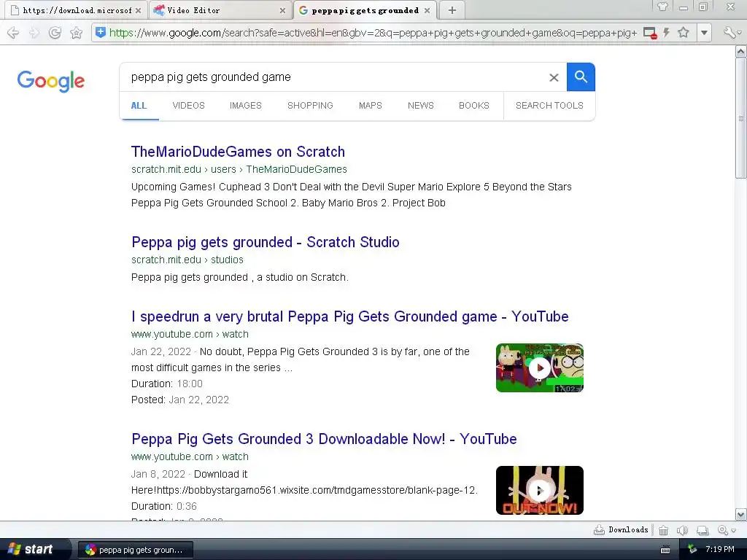Viewport: 747px width, 560px height.
Task: Click the vertical scrollbar thumb
Action: [741, 117]
